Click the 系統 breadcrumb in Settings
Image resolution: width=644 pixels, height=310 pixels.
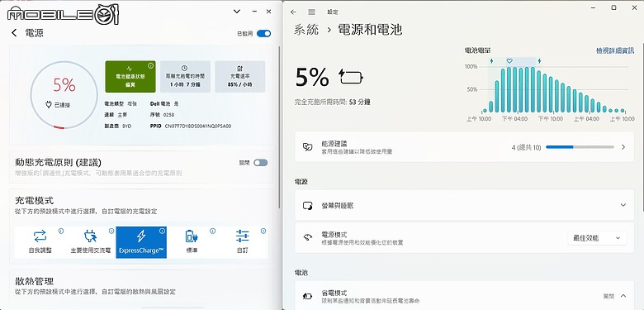[x=306, y=30]
